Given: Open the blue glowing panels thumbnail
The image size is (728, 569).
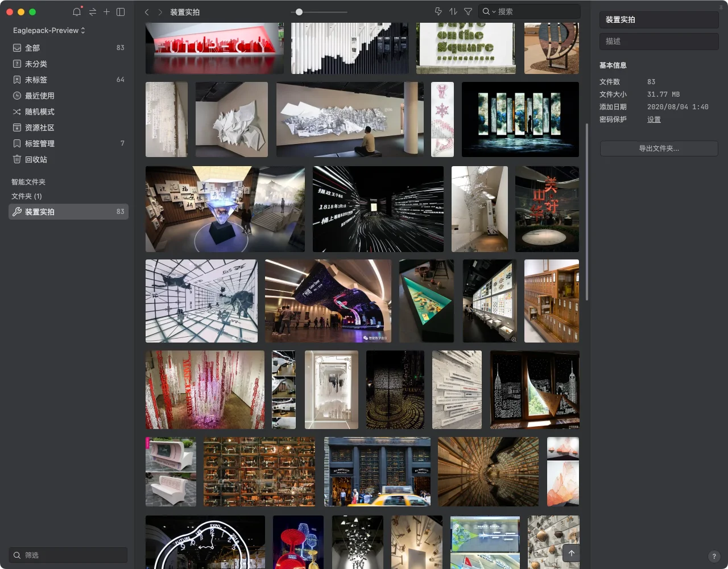Looking at the screenshot, I should [x=520, y=119].
